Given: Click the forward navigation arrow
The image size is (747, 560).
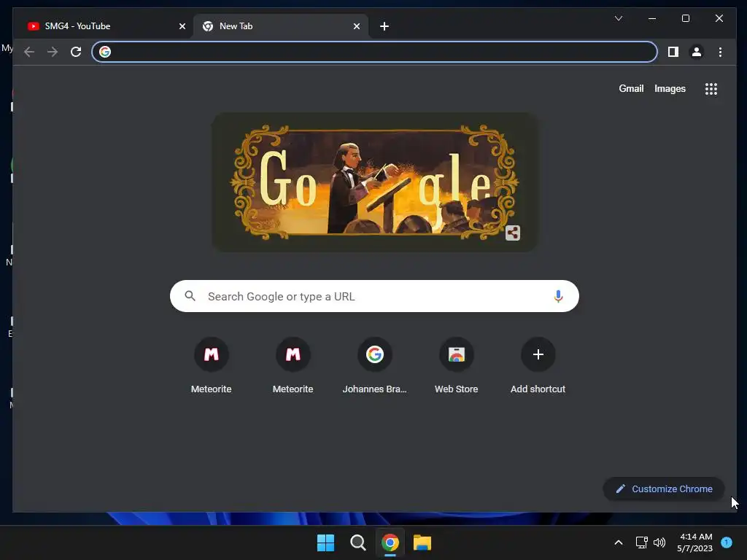Looking at the screenshot, I should pyautogui.click(x=53, y=52).
